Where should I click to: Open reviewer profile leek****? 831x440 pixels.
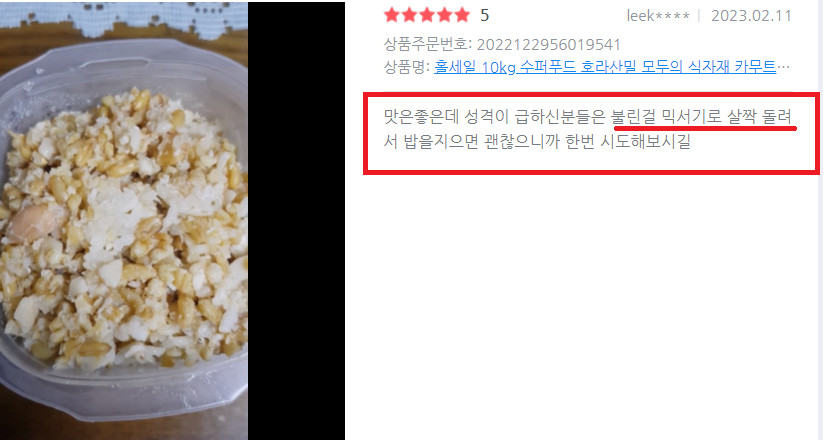coord(658,16)
